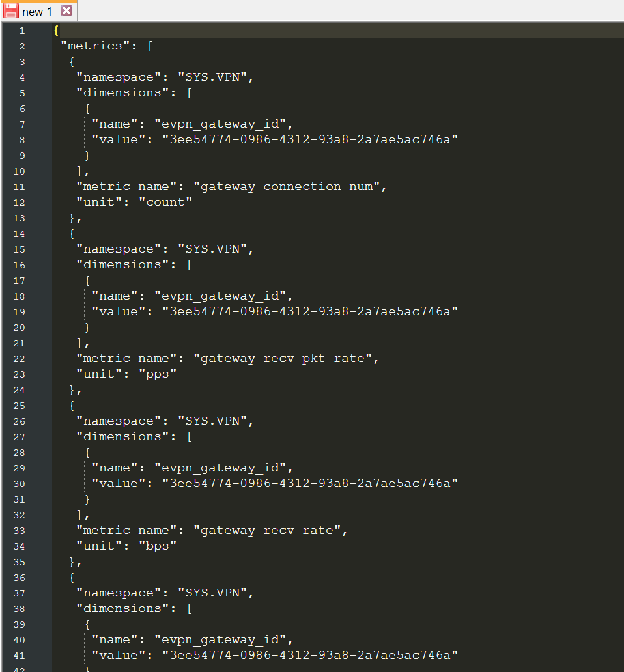Click the "evpn_gateway_id" value on line 18

pyautogui.click(x=220, y=296)
